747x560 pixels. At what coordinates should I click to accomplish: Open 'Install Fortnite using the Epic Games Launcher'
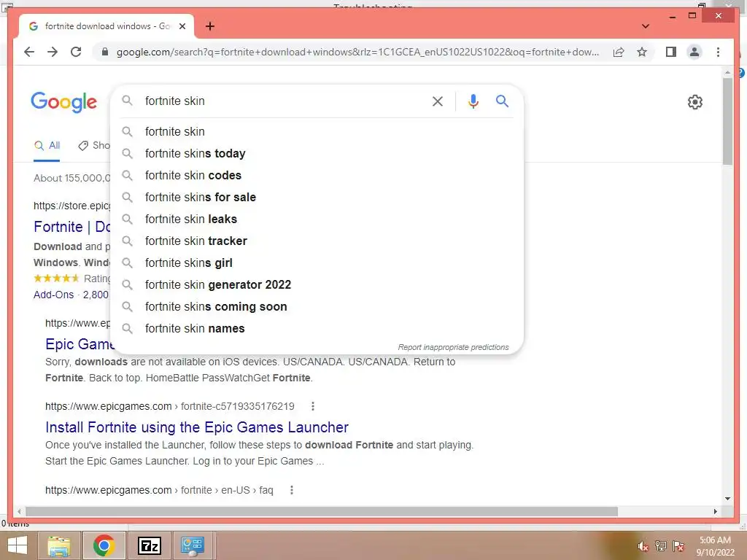pyautogui.click(x=197, y=427)
